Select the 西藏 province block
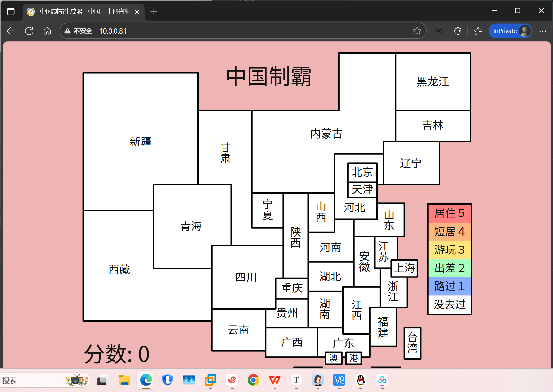Viewport: 553px width, 392px height. pyautogui.click(x=119, y=269)
